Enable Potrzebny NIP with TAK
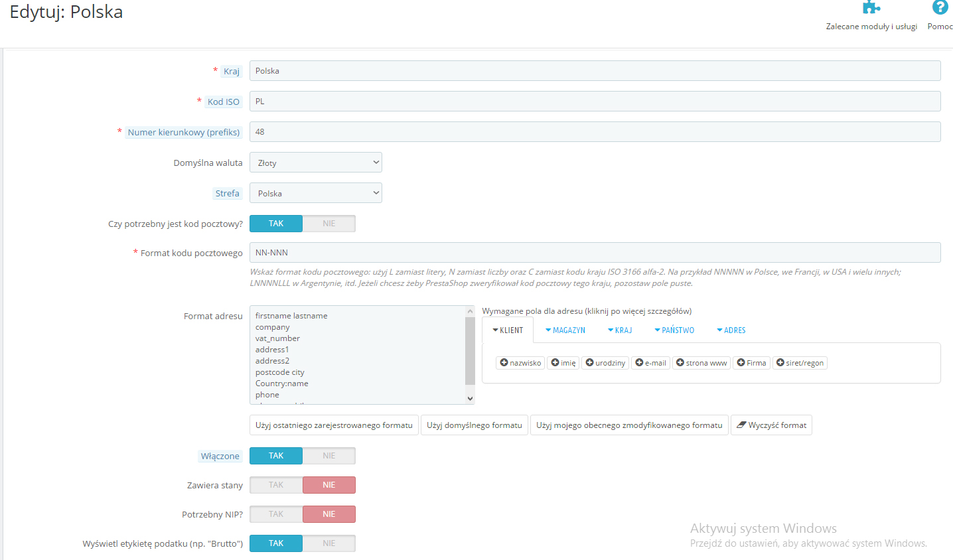Screen dimensions: 953x560 276,514
